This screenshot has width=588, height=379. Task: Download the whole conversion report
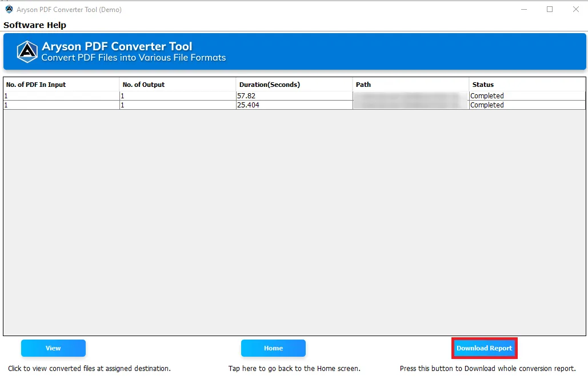tap(484, 348)
